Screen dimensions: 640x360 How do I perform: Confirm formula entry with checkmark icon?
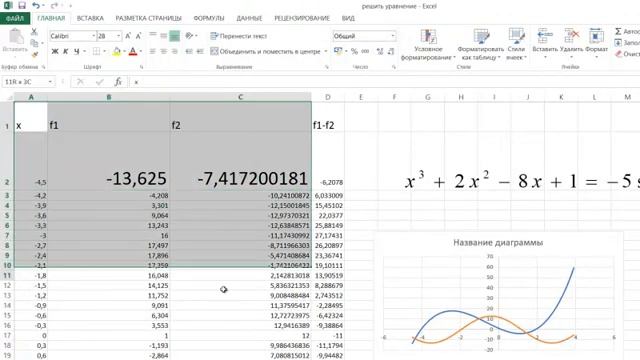tap(99, 82)
